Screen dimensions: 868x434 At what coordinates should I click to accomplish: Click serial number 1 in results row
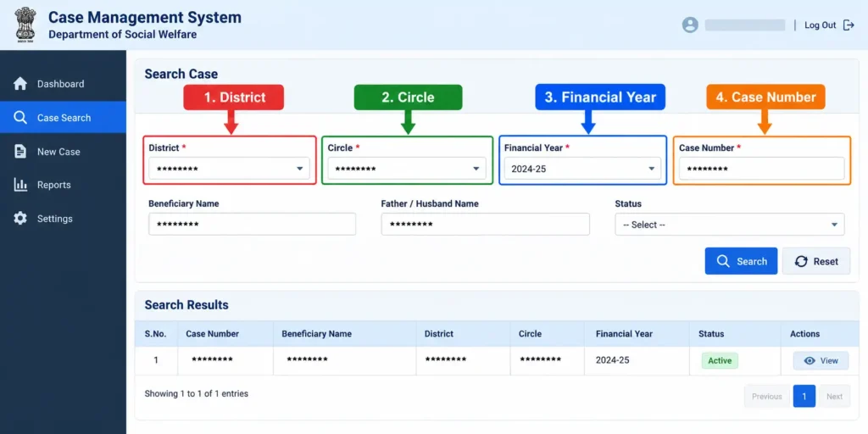click(x=156, y=360)
